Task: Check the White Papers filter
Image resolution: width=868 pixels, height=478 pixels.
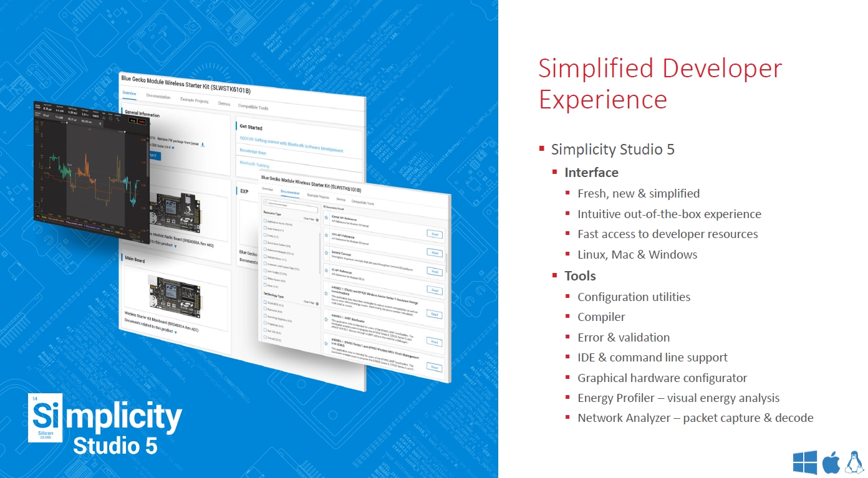Action: 265,278
